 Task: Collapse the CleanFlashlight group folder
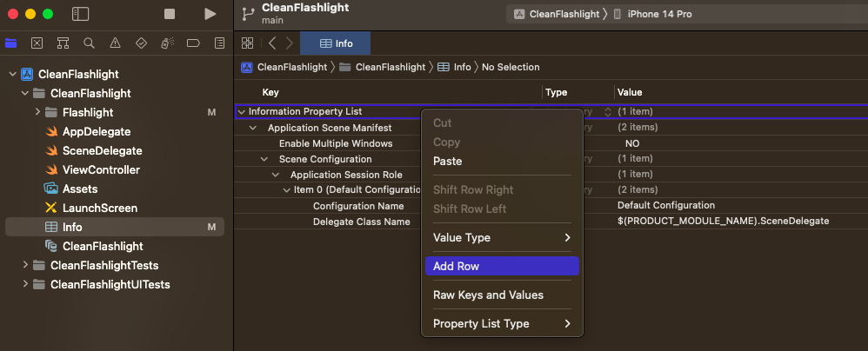pyautogui.click(x=25, y=94)
